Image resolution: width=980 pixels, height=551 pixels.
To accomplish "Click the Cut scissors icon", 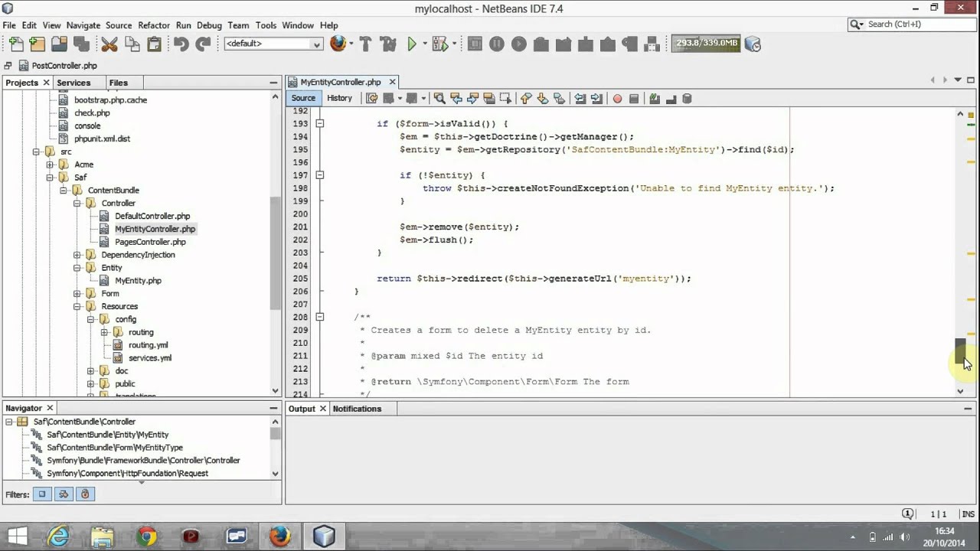I will point(109,44).
